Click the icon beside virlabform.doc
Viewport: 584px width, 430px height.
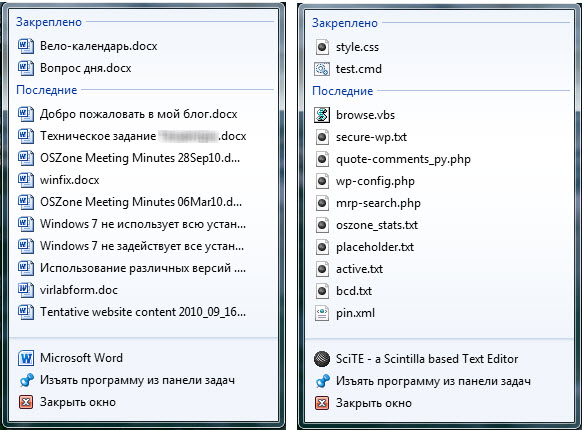point(26,290)
